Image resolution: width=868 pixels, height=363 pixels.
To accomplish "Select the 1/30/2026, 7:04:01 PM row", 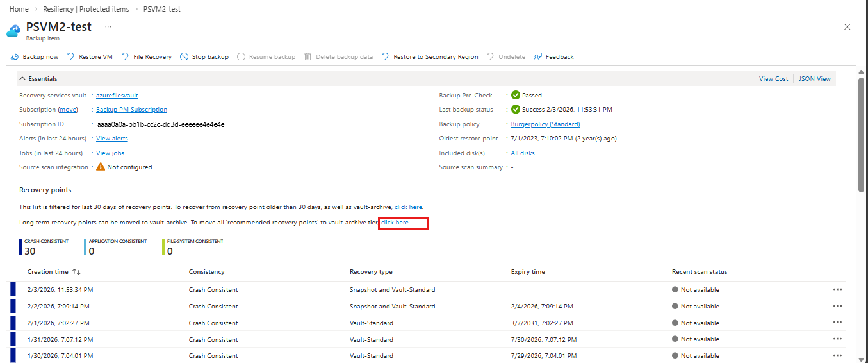I will click(427, 355).
